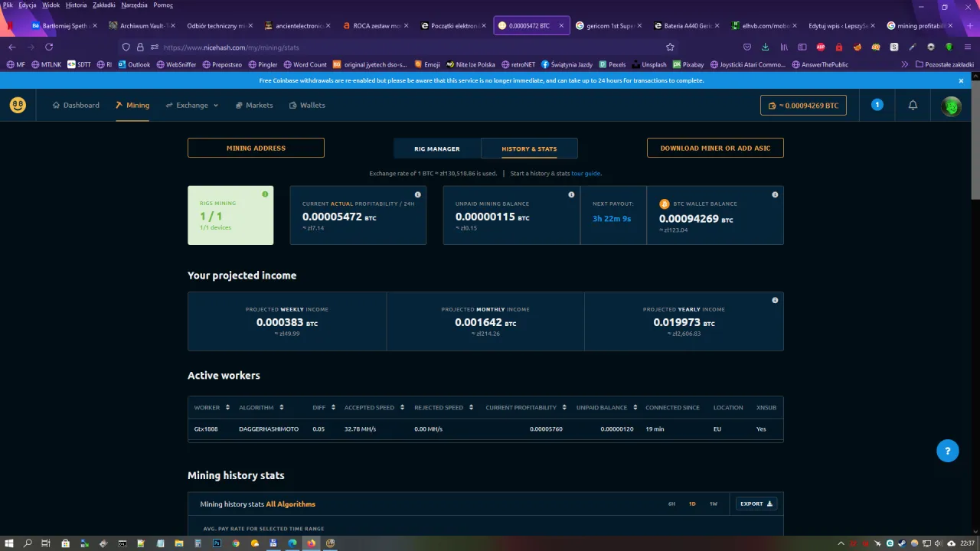Click the browser page reload icon

coord(49,47)
